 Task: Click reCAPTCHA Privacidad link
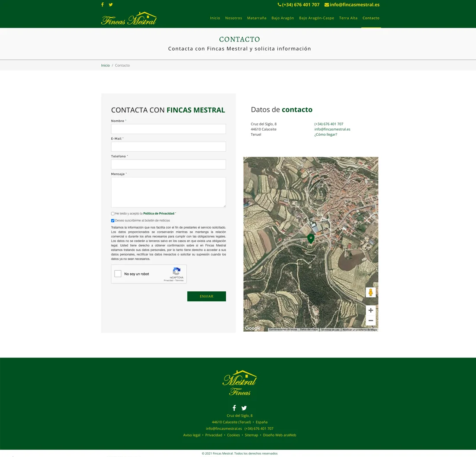[168, 281]
